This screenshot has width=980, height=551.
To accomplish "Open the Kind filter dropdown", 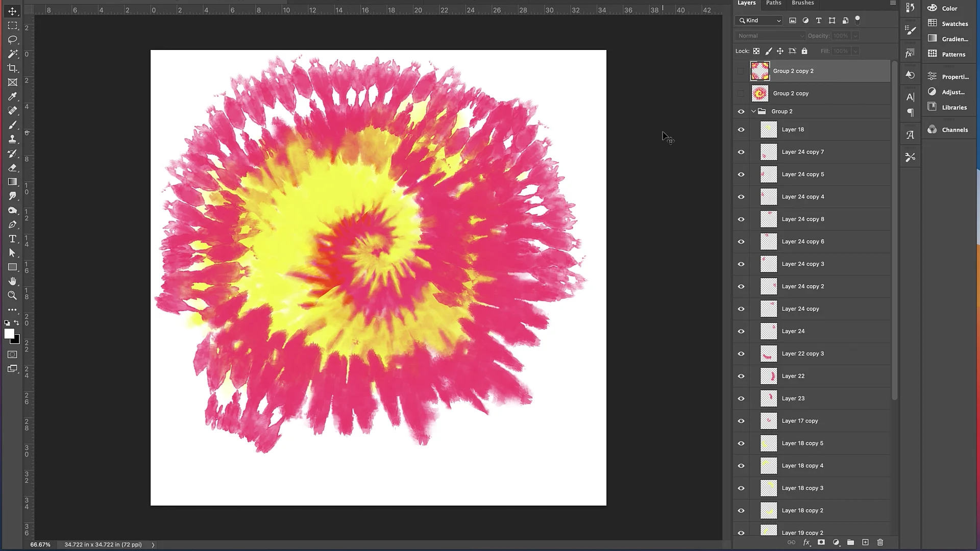I will click(x=759, y=20).
